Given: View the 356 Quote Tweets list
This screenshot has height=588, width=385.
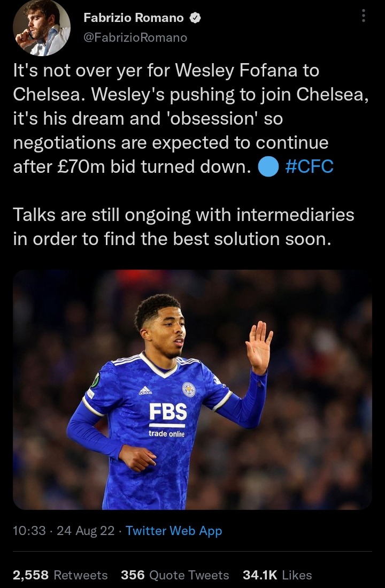Looking at the screenshot, I should click(x=175, y=575).
